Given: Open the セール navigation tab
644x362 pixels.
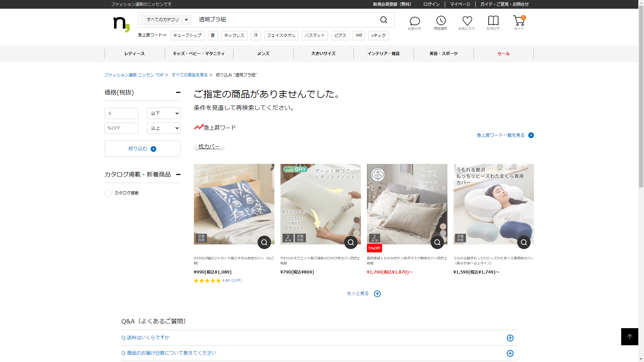Looking at the screenshot, I should click(x=503, y=54).
